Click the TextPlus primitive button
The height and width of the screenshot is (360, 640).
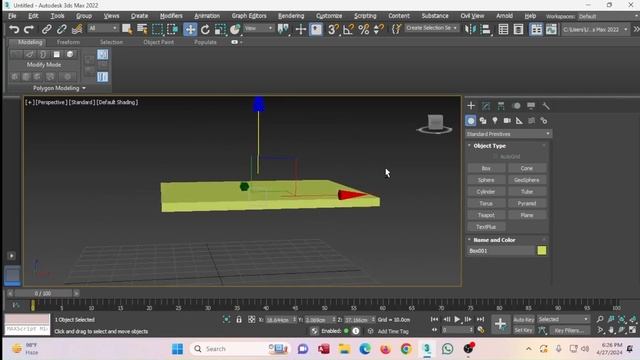486,227
